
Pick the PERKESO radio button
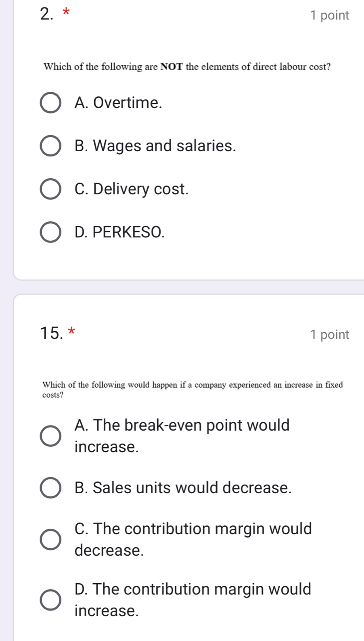(50, 232)
